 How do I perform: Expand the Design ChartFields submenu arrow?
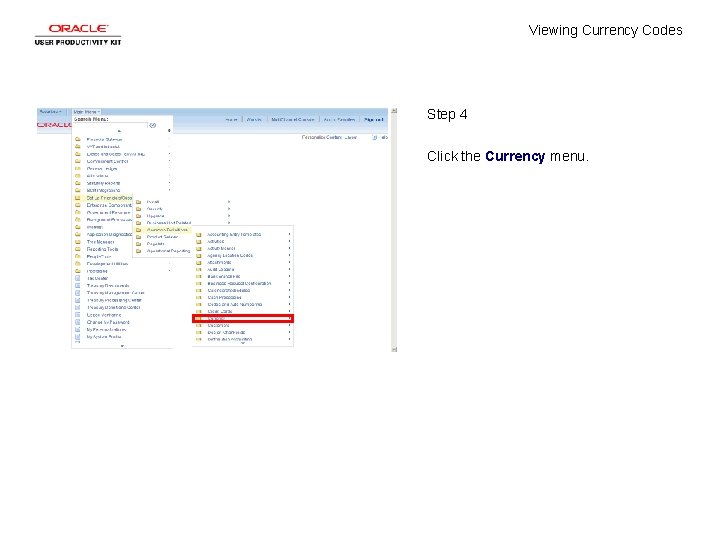pyautogui.click(x=289, y=332)
